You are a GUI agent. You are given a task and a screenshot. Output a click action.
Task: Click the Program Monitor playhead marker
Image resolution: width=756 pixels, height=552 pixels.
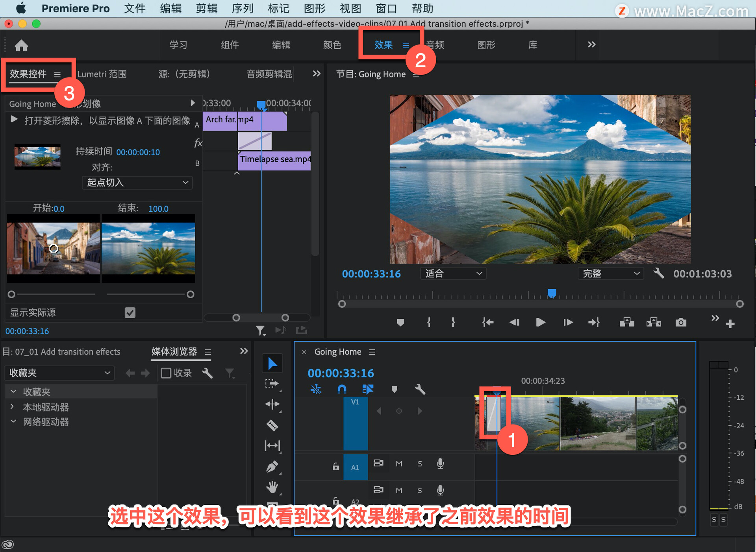coord(552,294)
